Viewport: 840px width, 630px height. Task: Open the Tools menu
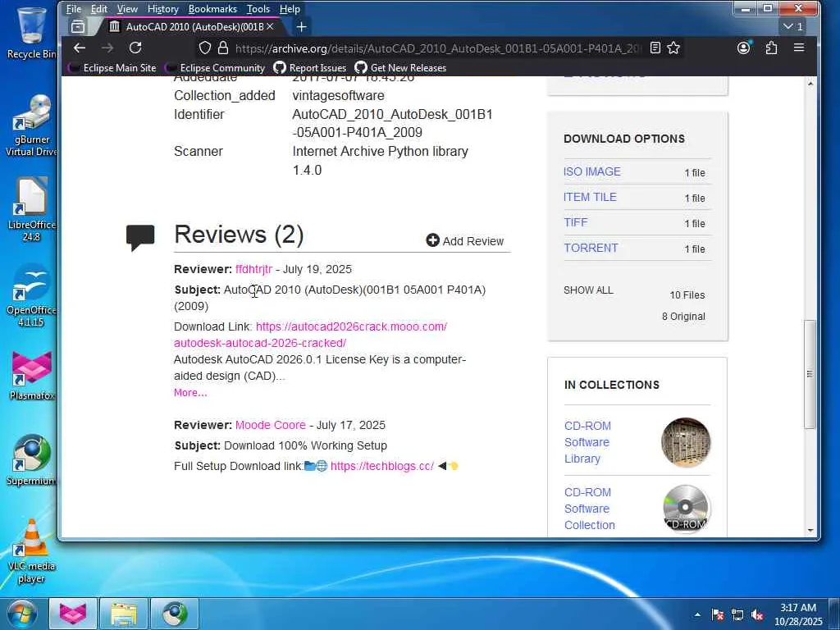coord(258,9)
